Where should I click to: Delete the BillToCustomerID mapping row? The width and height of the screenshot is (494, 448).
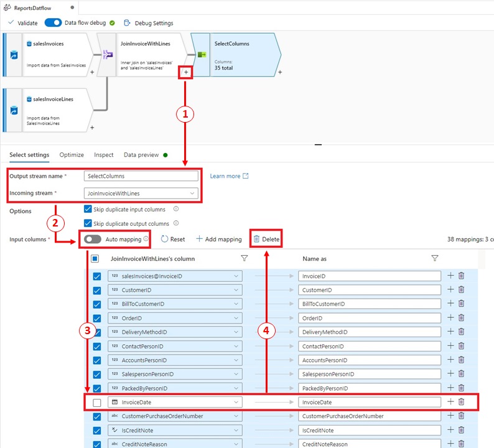click(x=461, y=304)
